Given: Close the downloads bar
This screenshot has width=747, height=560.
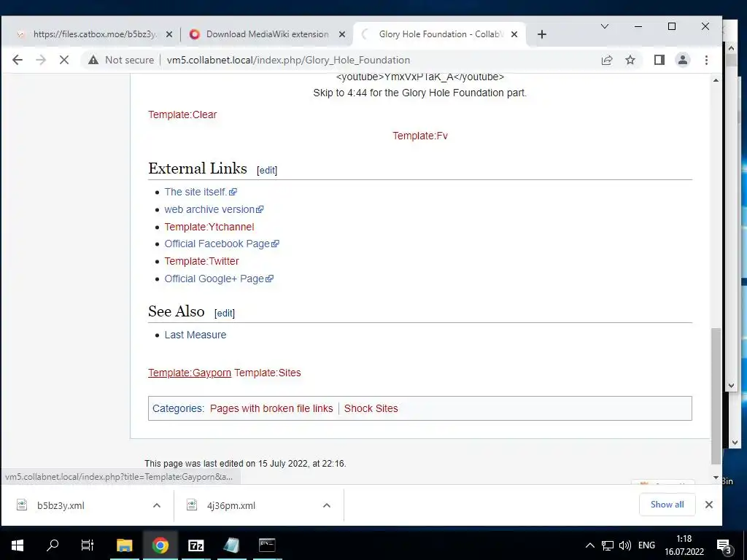Looking at the screenshot, I should (709, 505).
